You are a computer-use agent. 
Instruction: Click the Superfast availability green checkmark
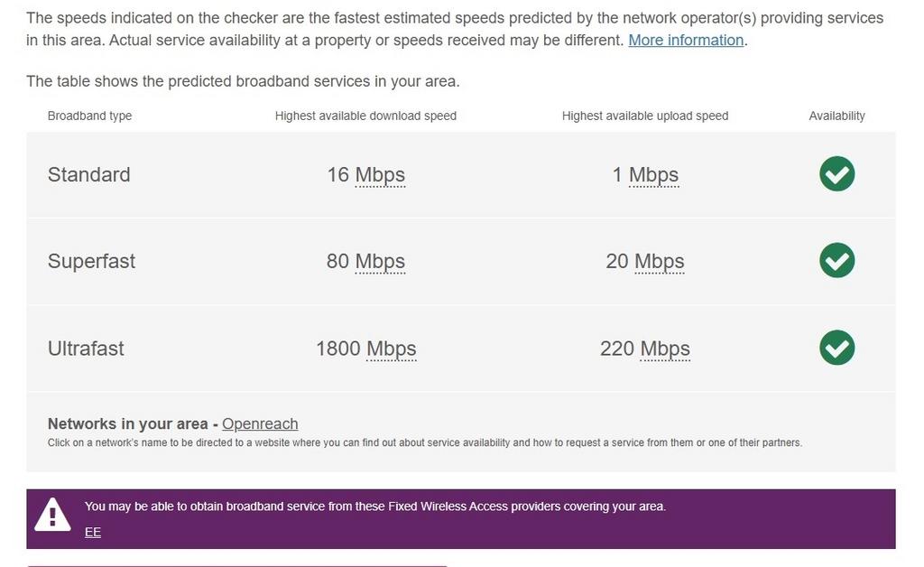836,261
